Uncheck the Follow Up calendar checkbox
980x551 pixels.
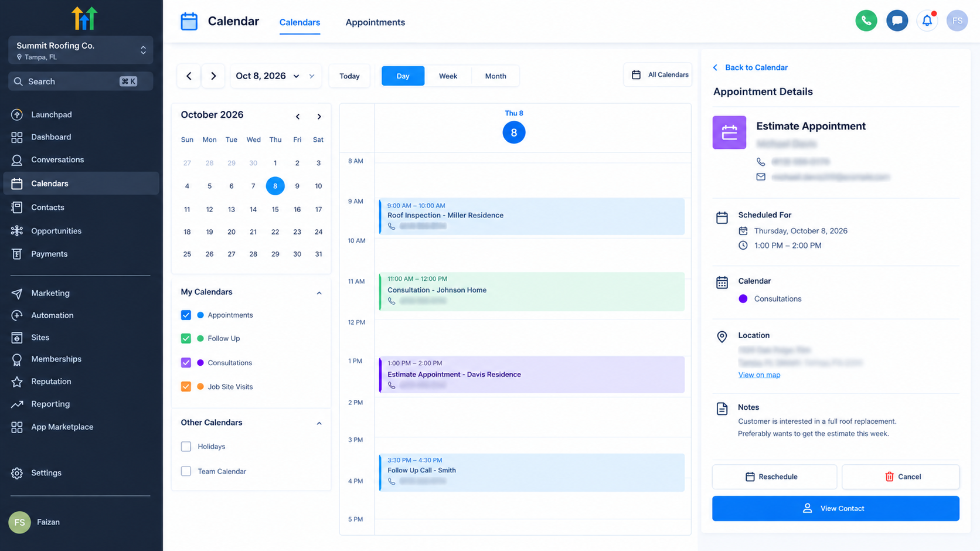click(186, 339)
